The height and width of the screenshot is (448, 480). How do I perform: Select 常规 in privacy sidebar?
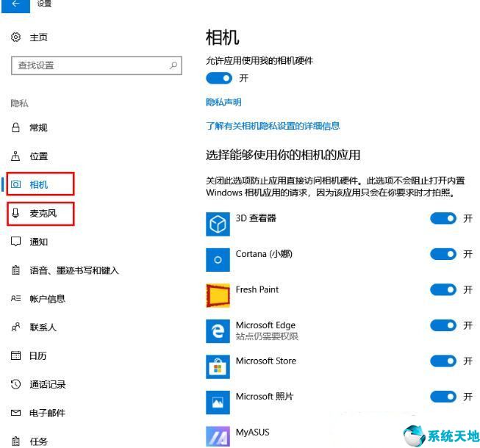[x=38, y=128]
